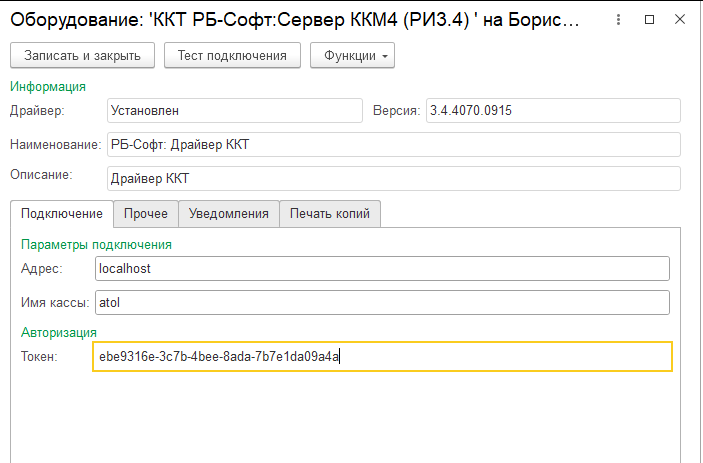Click the 'Авторизация' section heading
703x463 pixels.
[x=59, y=333]
